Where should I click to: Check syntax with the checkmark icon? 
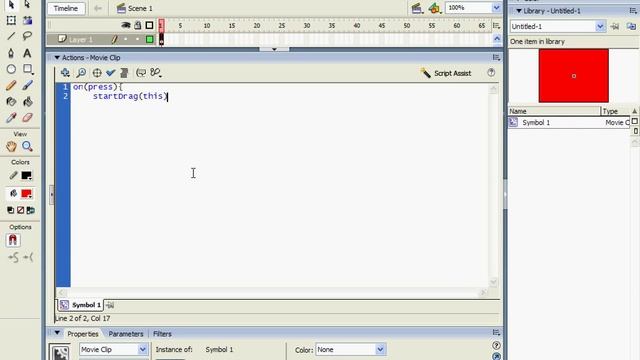(x=111, y=73)
